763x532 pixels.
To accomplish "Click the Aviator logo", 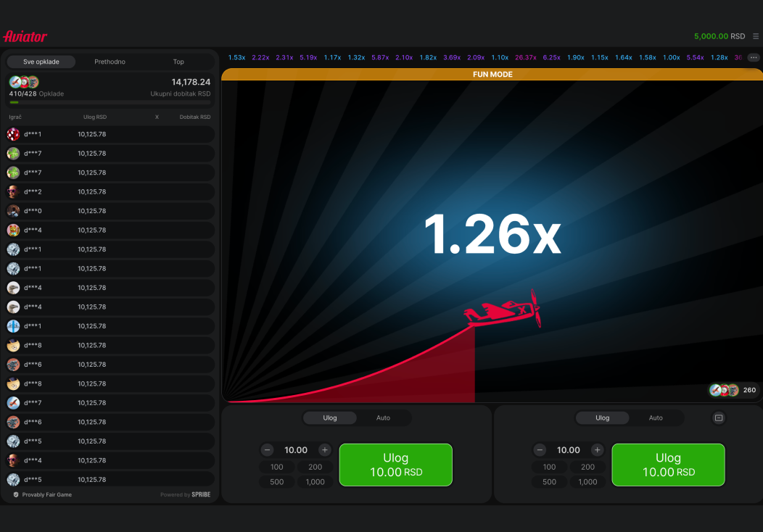I will (25, 36).
